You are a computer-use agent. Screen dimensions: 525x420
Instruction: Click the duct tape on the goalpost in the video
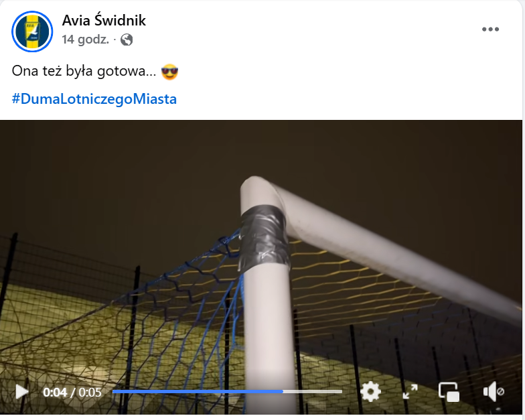[x=264, y=238]
